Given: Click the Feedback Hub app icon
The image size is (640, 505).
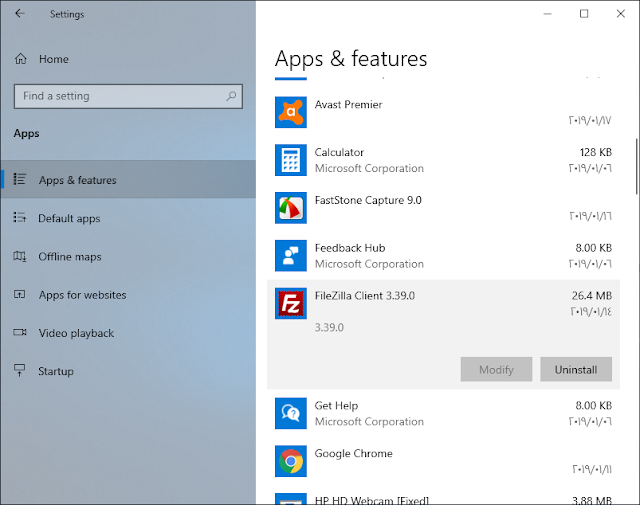Looking at the screenshot, I should click(x=291, y=256).
